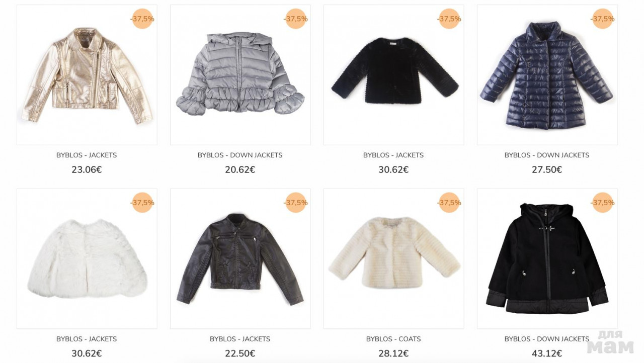Open the black leather jacket image
Image resolution: width=644 pixels, height=363 pixels.
(240, 259)
